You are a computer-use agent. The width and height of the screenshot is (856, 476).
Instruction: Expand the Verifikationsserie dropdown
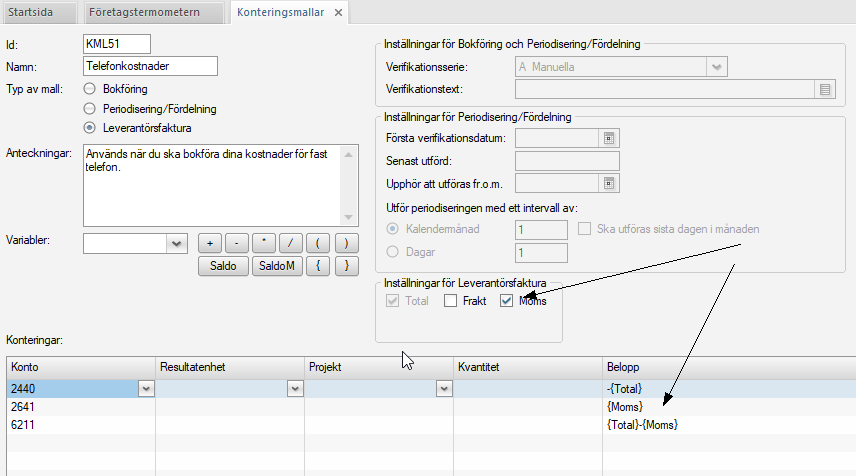coord(716,67)
